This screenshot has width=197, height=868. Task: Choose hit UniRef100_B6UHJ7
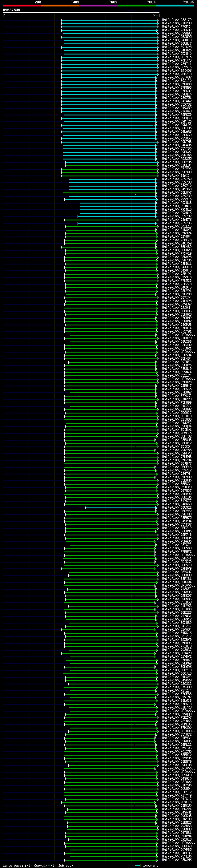click(x=177, y=44)
